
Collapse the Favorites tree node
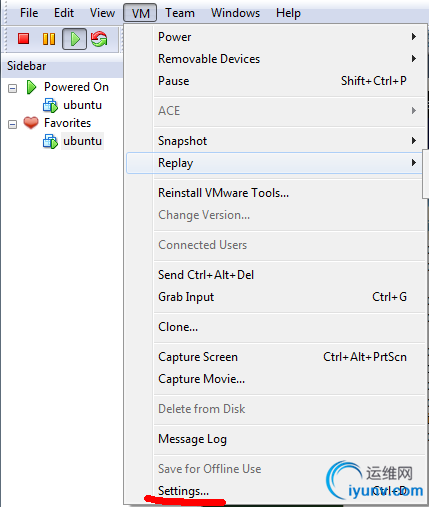click(x=13, y=124)
